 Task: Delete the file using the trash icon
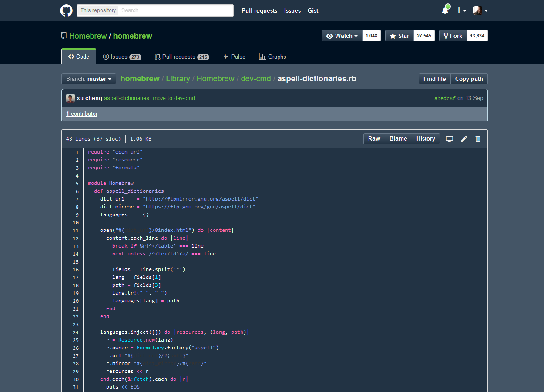click(477, 138)
